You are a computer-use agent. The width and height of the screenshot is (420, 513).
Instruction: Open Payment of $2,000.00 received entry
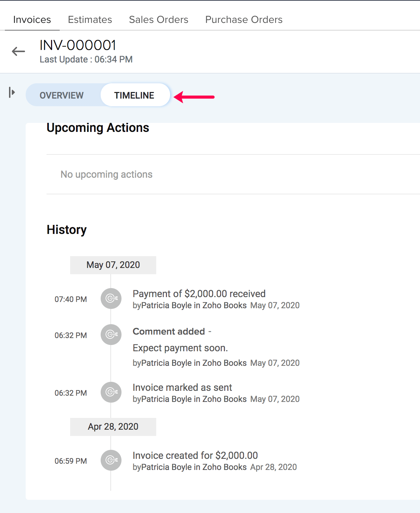[199, 294]
